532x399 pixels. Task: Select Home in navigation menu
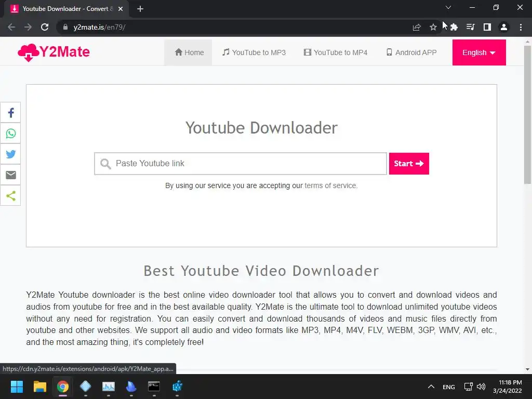[x=188, y=52]
